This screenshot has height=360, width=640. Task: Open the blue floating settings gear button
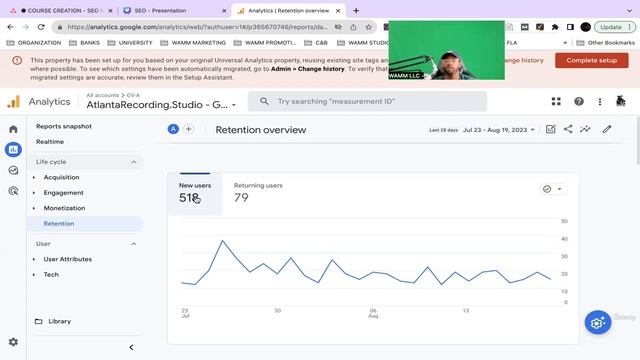[x=598, y=323]
